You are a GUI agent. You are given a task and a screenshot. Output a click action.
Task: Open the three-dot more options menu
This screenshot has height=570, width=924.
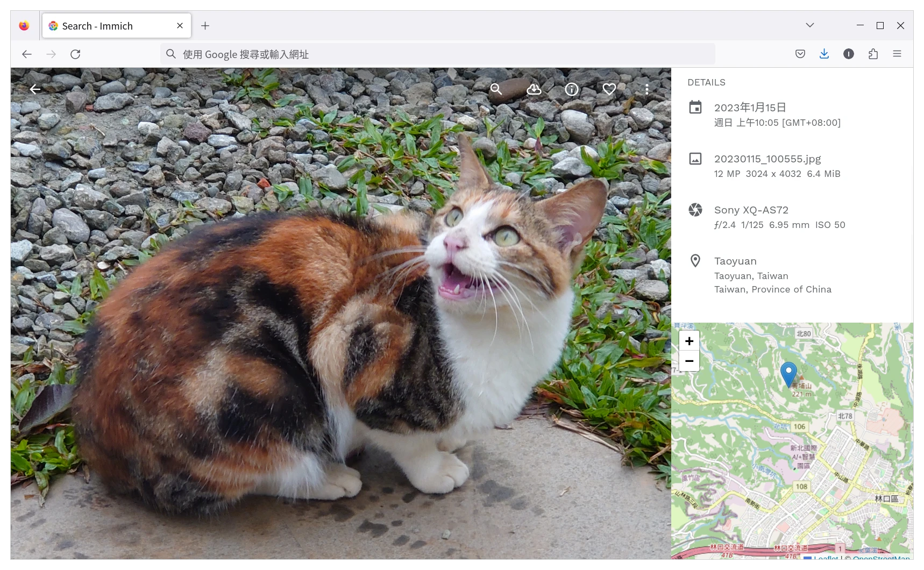pyautogui.click(x=646, y=89)
